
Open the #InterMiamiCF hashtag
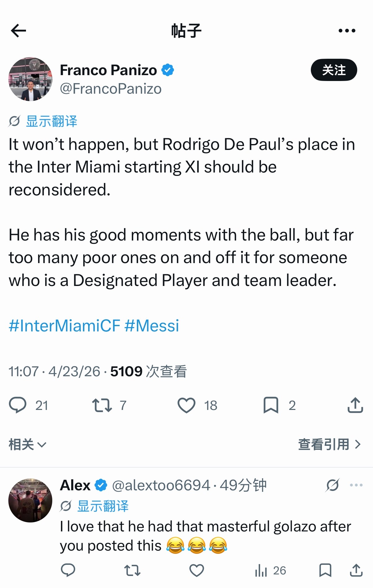click(x=64, y=326)
